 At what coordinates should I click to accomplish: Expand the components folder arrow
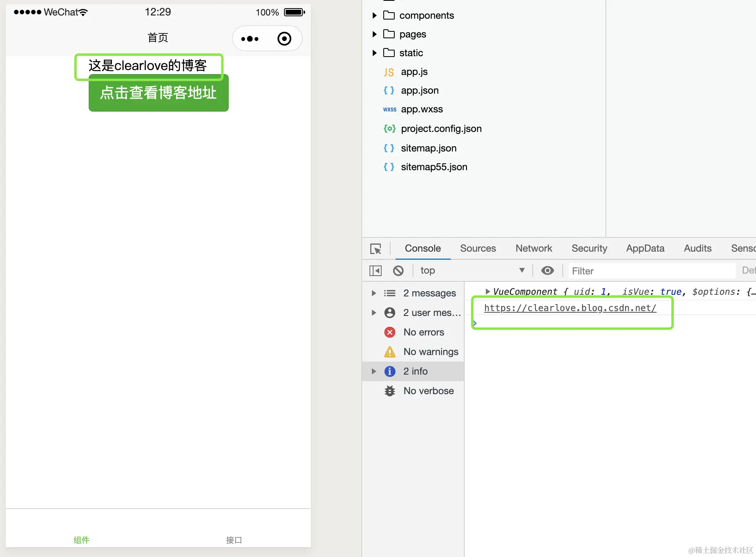tap(374, 15)
